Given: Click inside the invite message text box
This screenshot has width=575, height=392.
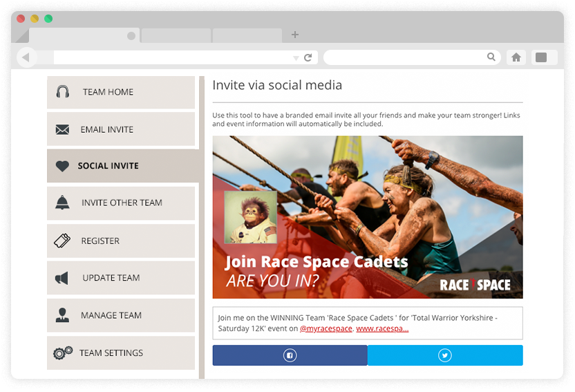Looking at the screenshot, I should 368,323.
